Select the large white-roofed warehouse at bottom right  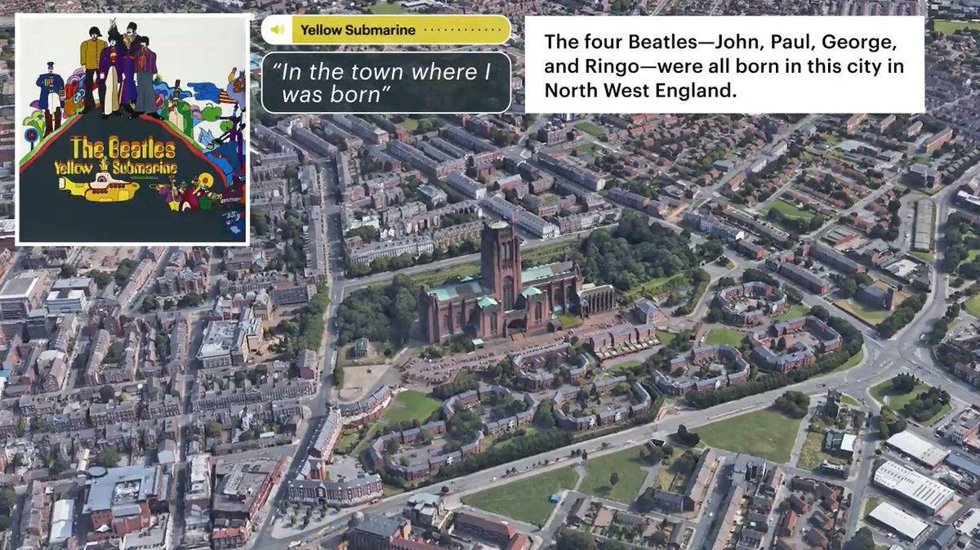coord(911,486)
